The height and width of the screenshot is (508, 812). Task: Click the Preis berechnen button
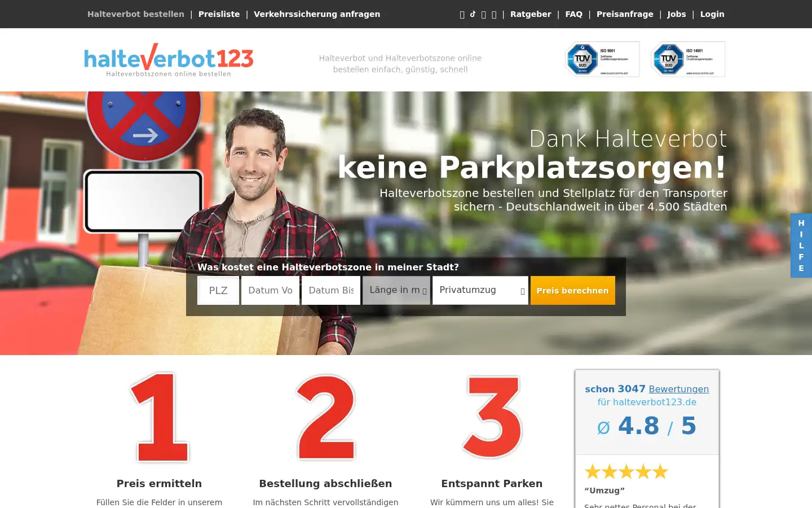point(573,290)
